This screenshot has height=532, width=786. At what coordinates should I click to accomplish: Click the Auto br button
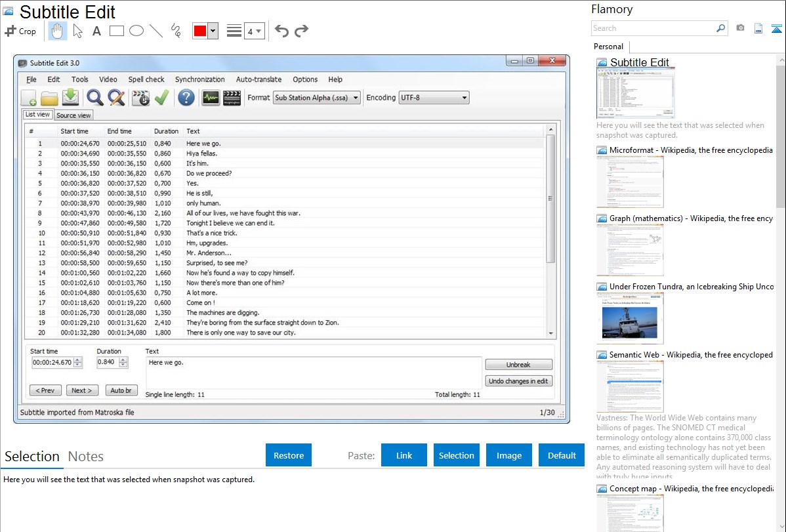[121, 390]
